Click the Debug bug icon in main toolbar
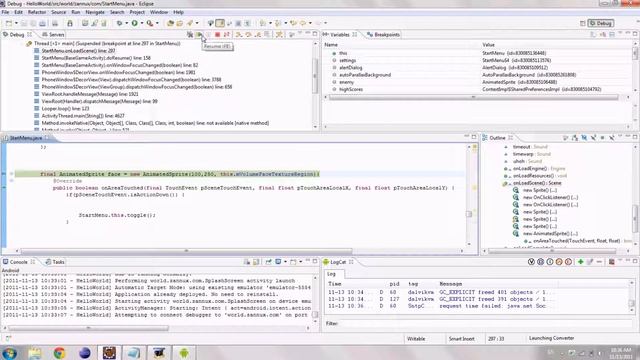 tap(120, 23)
